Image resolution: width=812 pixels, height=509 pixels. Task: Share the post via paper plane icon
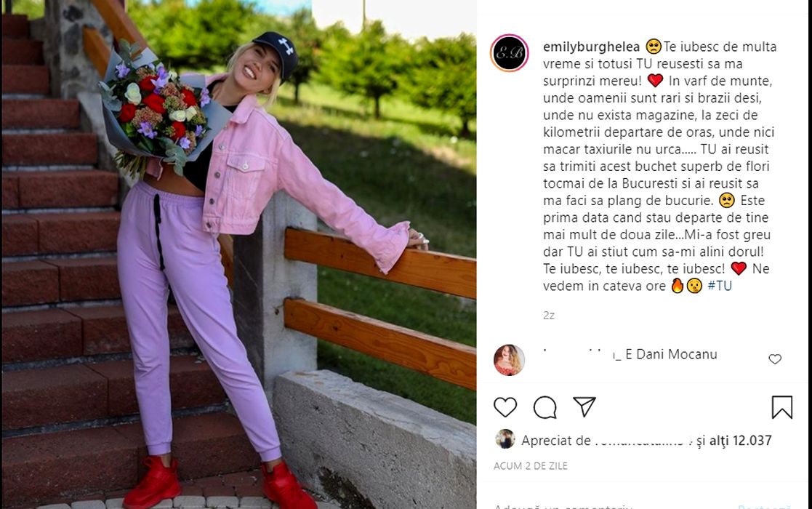[x=584, y=406]
